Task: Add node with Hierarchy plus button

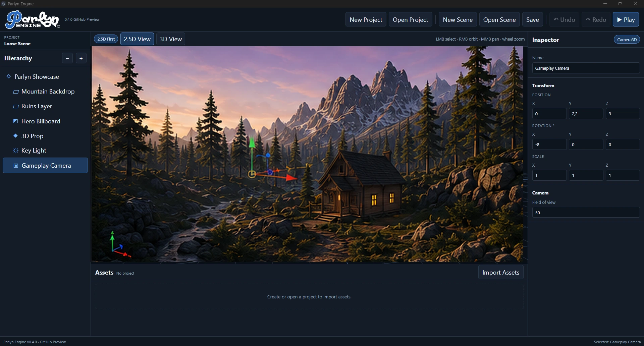Action: (81, 58)
